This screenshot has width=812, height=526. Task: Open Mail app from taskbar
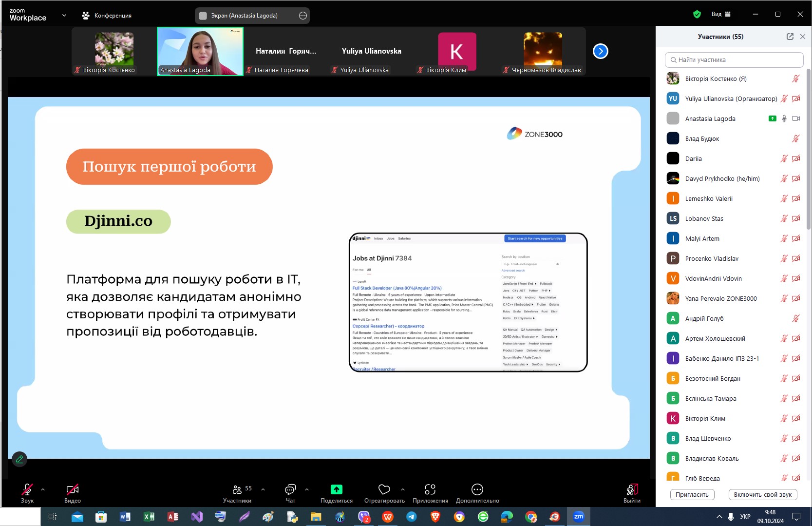(77, 517)
